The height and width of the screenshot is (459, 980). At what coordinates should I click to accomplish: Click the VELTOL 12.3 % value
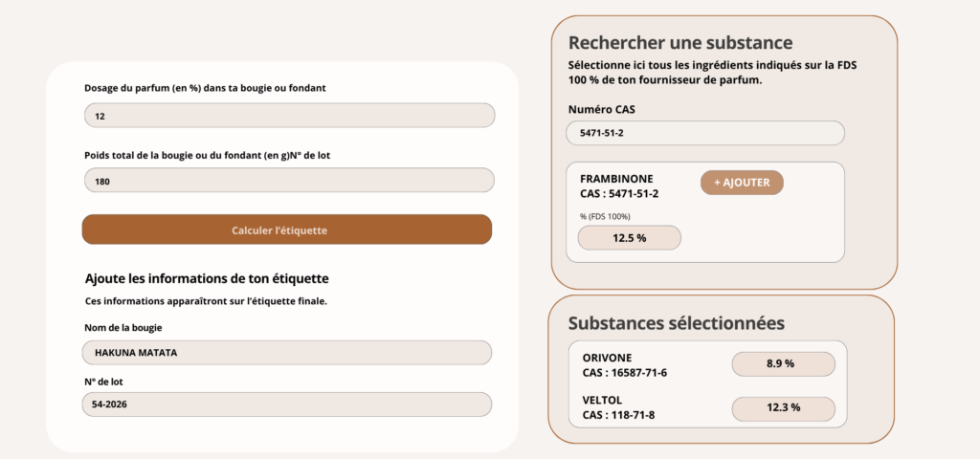[x=783, y=408]
